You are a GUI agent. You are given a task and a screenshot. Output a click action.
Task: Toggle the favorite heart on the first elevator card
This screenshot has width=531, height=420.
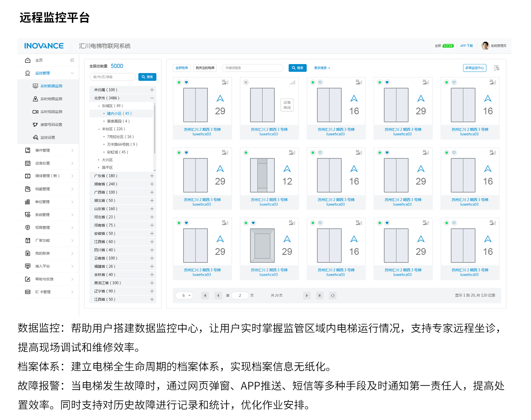(x=186, y=82)
